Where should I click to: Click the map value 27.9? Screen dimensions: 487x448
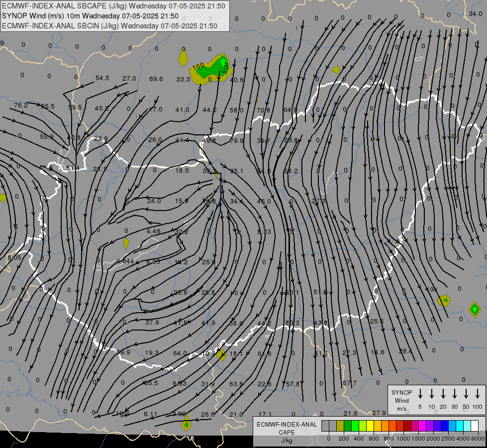379,413
